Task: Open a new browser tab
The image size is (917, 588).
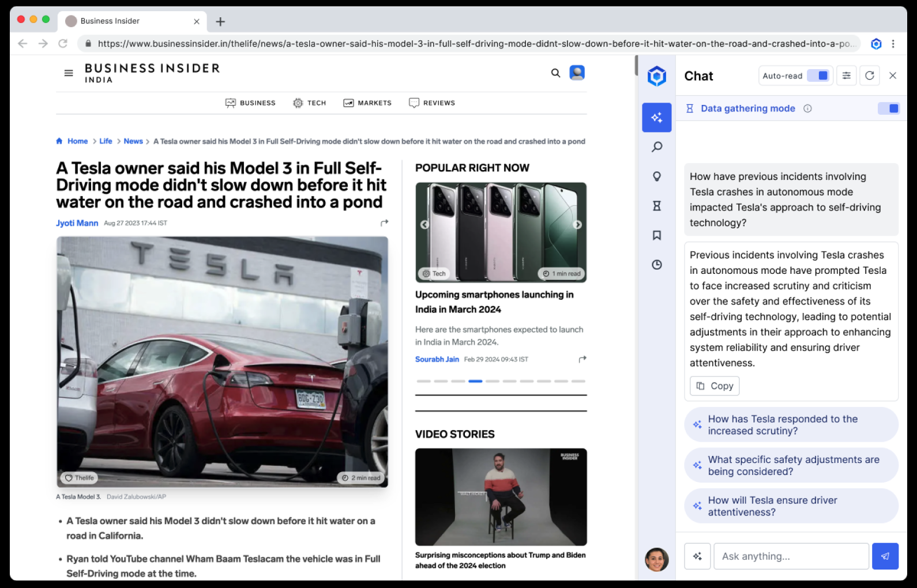Action: coord(220,22)
